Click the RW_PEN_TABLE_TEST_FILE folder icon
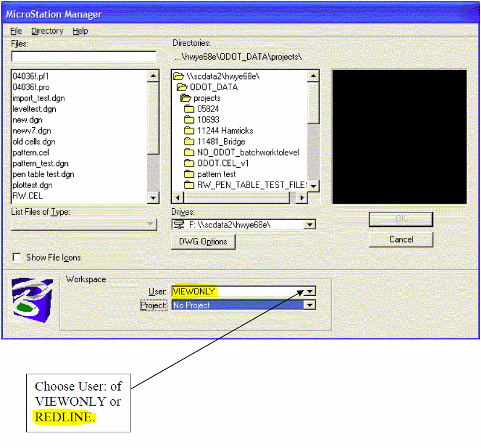Screen dimensions: 481x448 tap(189, 185)
